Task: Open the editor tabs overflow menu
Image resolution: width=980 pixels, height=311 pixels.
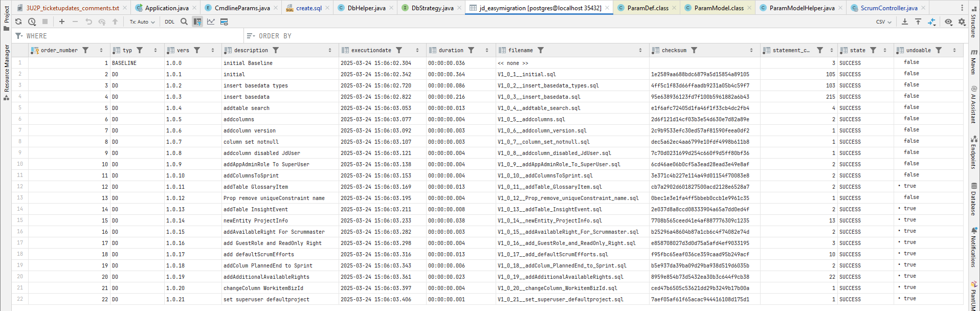Action: click(962, 8)
